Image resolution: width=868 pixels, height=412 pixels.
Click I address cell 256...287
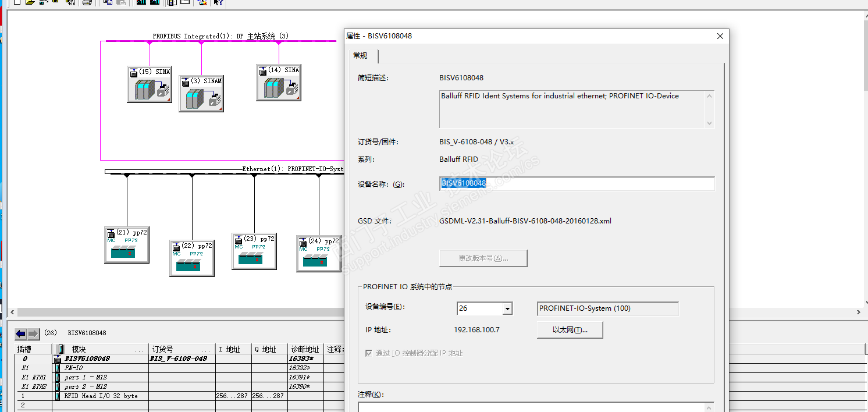click(233, 396)
